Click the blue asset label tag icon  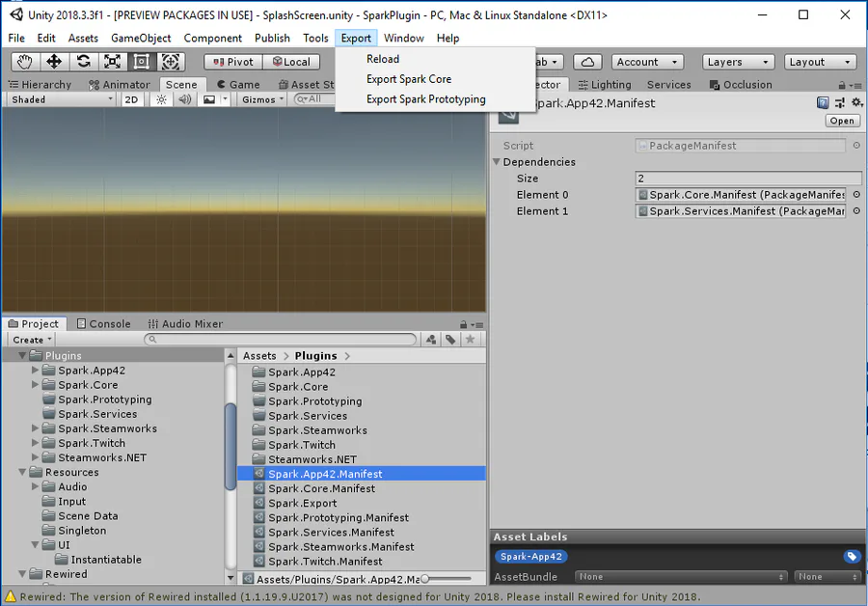(852, 556)
